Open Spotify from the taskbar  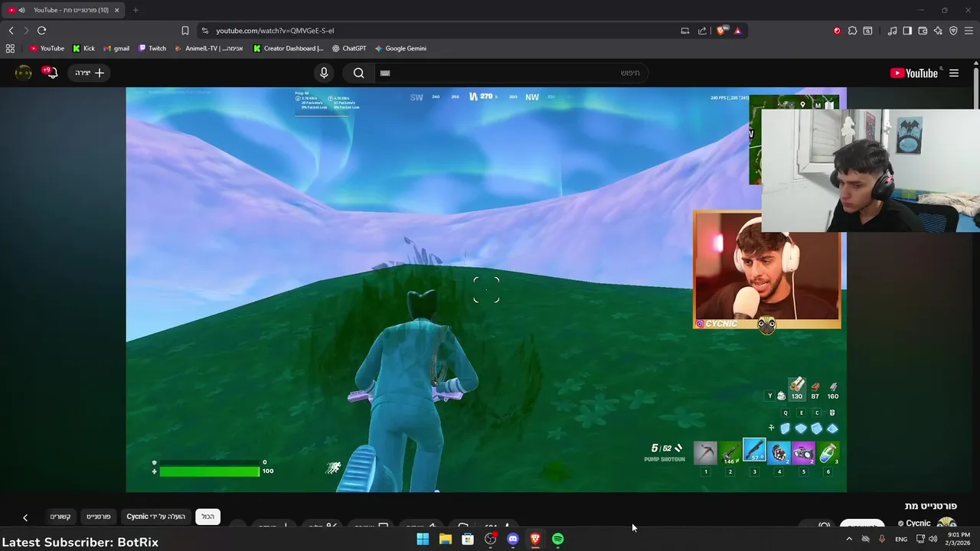coord(558,539)
